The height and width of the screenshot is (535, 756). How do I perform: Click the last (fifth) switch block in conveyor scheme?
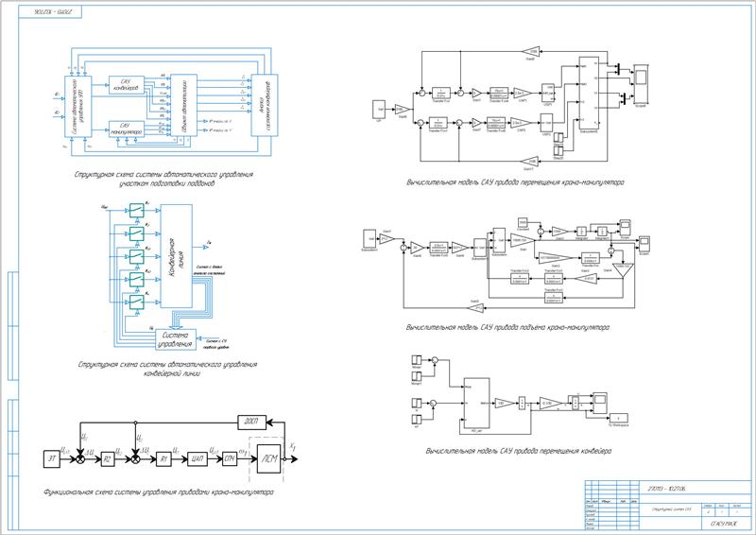(x=136, y=302)
